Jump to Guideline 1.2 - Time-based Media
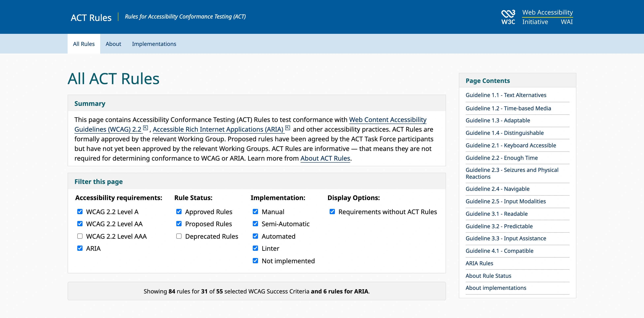Screen dimensions: 644x318 508,108
